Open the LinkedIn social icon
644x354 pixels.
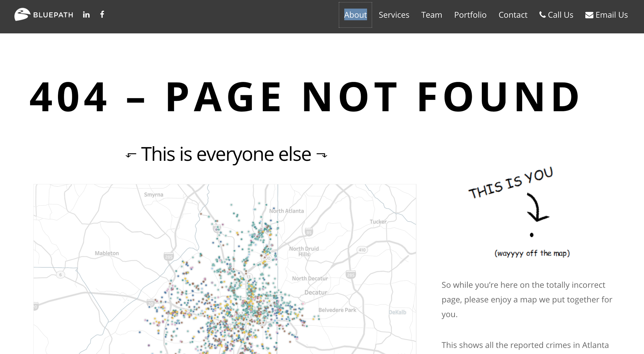(86, 15)
